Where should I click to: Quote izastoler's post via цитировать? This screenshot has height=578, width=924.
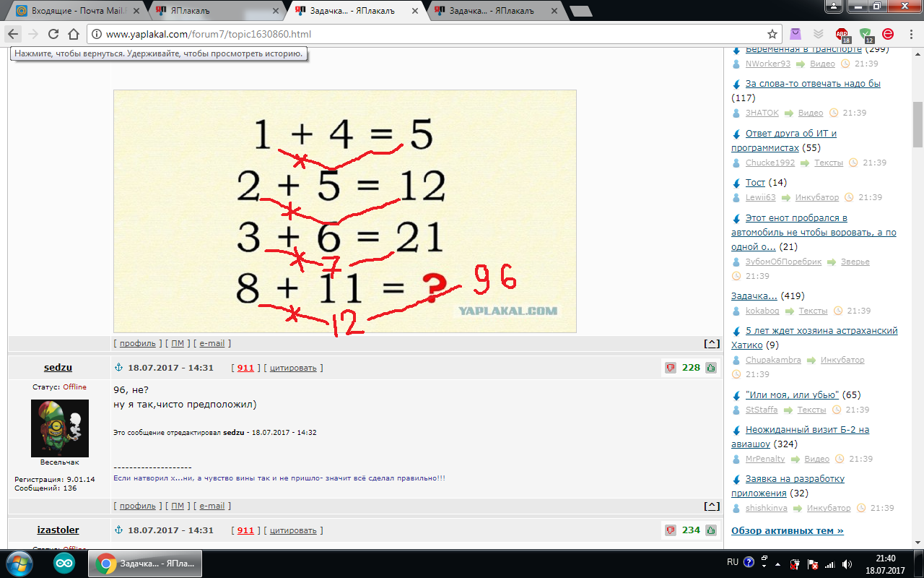tap(293, 530)
